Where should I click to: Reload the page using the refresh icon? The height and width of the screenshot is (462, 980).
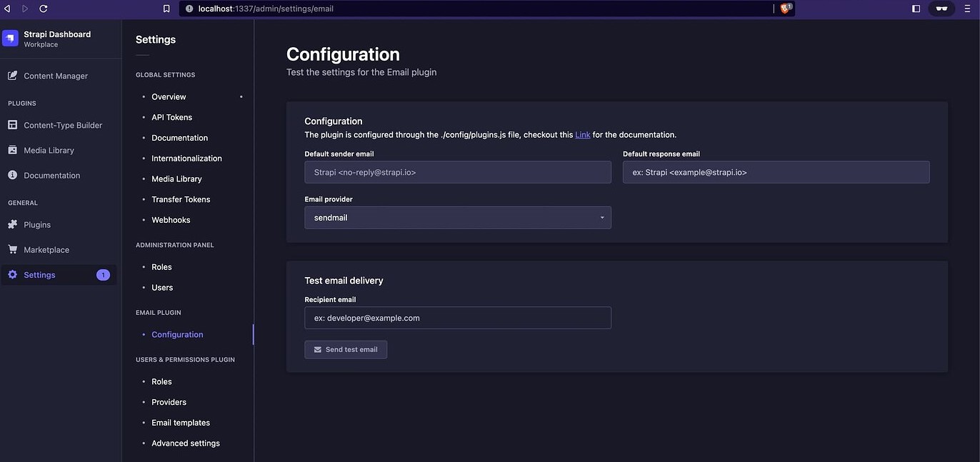(43, 9)
